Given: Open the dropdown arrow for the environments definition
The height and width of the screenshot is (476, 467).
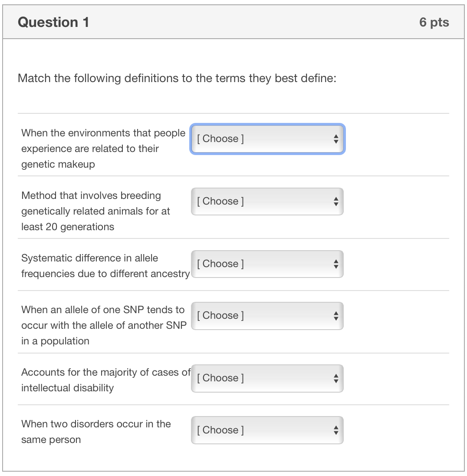Looking at the screenshot, I should 336,139.
